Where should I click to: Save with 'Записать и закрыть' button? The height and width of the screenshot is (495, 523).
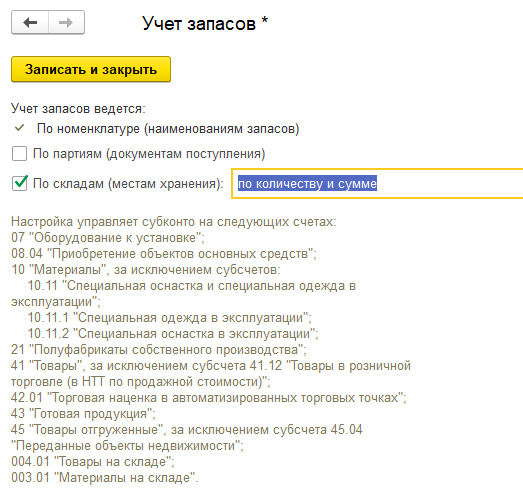91,69
